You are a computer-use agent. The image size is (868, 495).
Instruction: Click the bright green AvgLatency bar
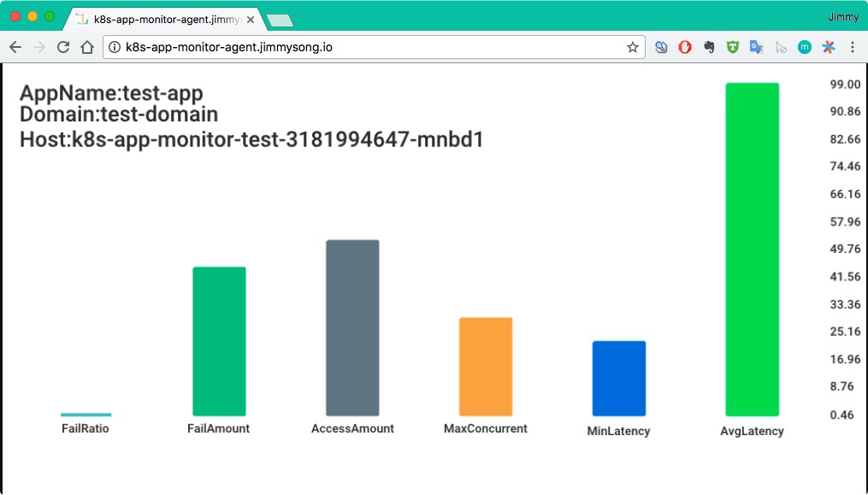[752, 249]
